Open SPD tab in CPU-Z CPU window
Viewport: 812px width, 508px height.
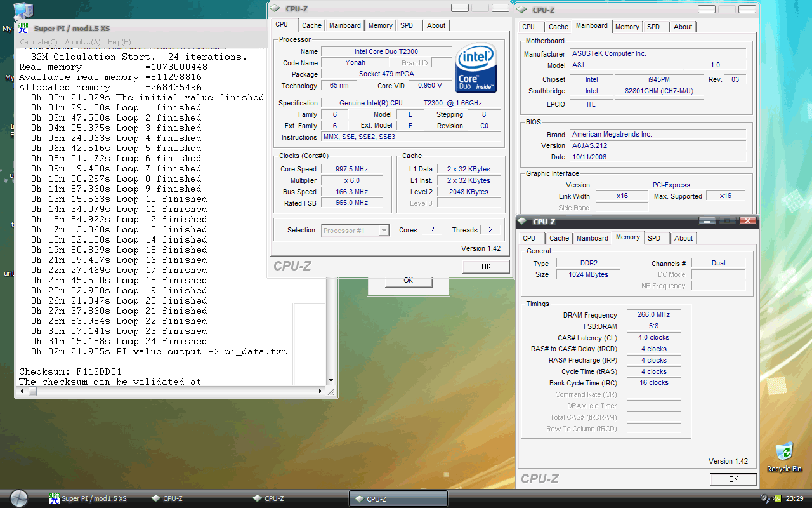pos(407,25)
